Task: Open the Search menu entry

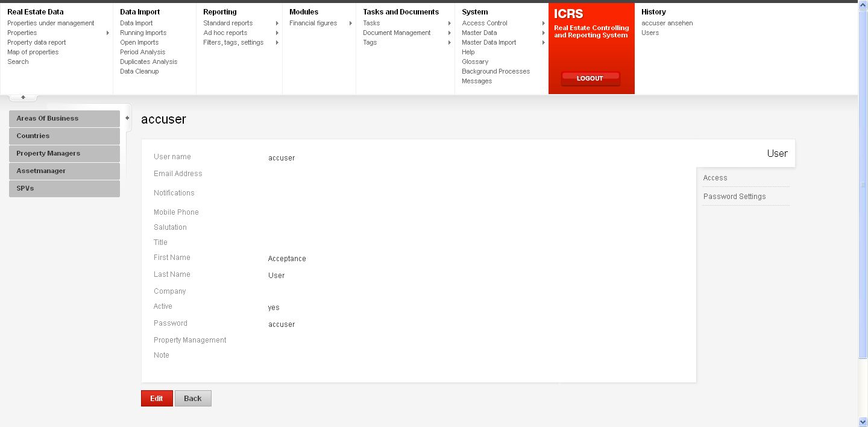Action: [17, 62]
